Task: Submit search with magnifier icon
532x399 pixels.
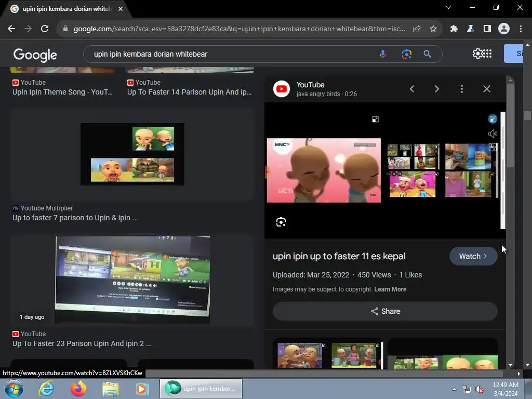Action: coord(427,54)
